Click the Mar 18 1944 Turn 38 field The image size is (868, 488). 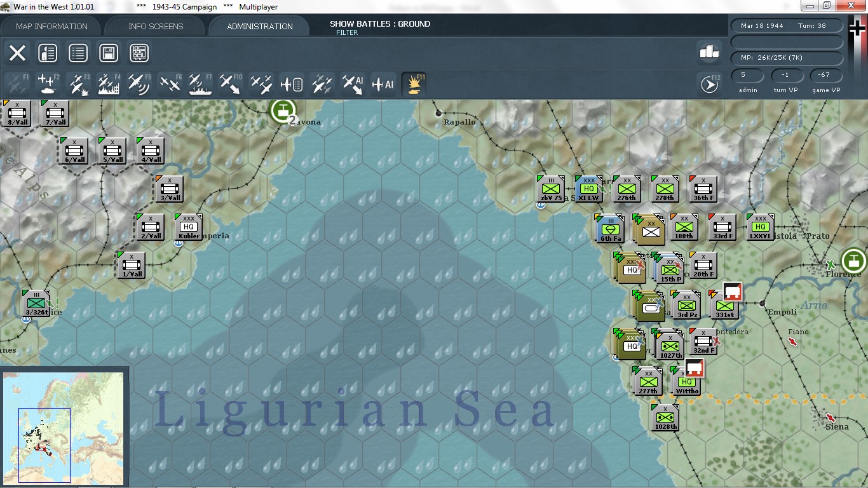pyautogui.click(x=787, y=26)
